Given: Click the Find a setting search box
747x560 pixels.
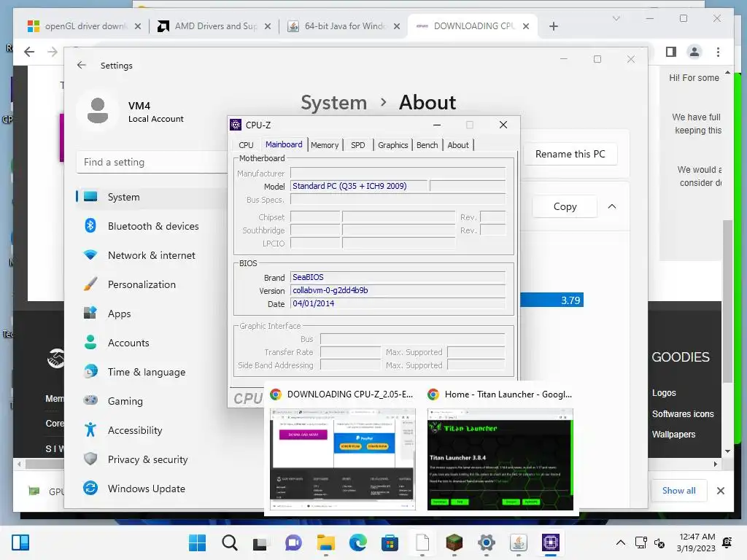Looking at the screenshot, I should 152,162.
